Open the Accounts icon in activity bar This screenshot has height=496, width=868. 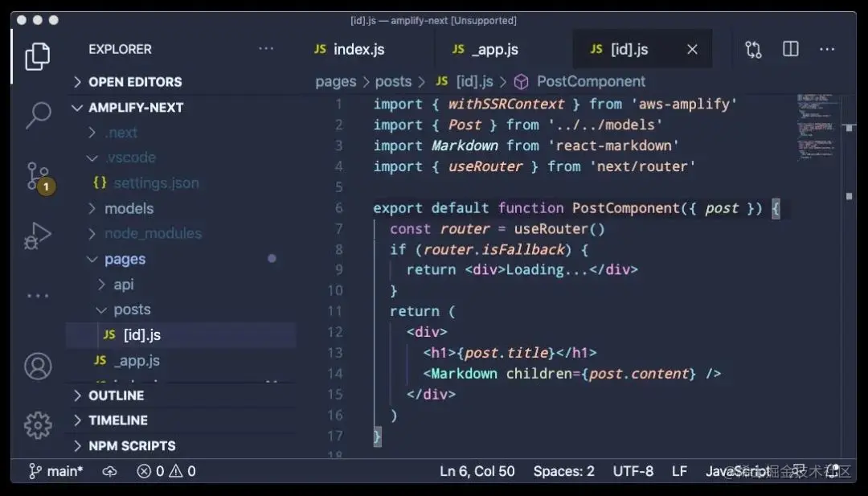tap(38, 367)
